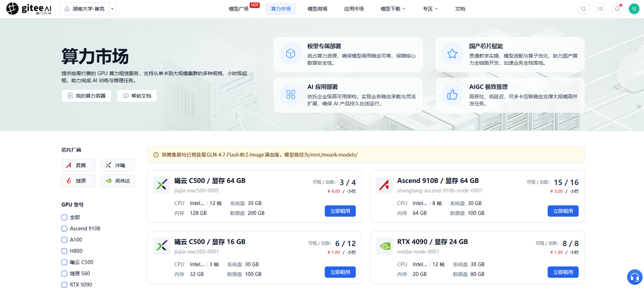Open the search icon in header
Viewport: 644px width, 290px height.
[x=584, y=9]
